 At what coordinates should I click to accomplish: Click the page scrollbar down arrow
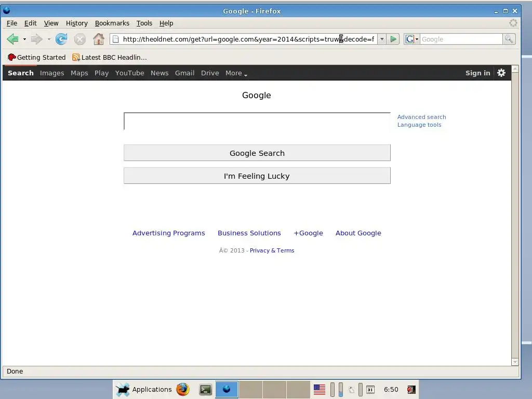(x=515, y=362)
